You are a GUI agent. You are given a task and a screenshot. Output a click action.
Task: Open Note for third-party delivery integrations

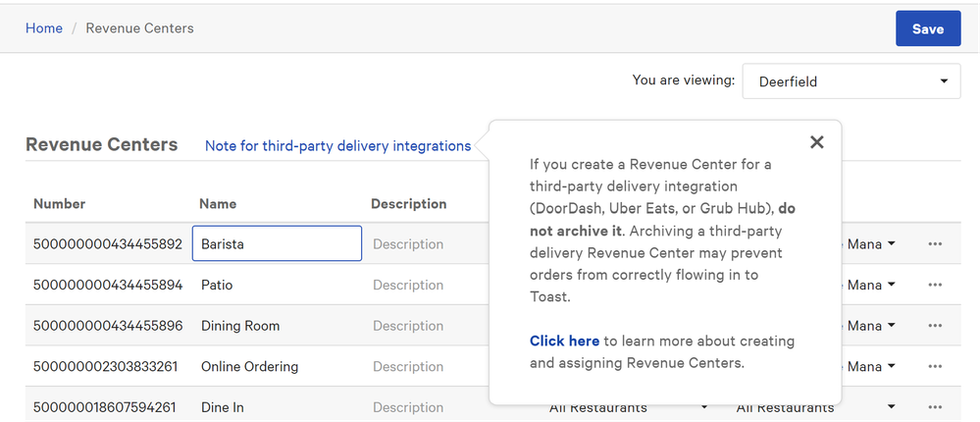pyautogui.click(x=337, y=145)
